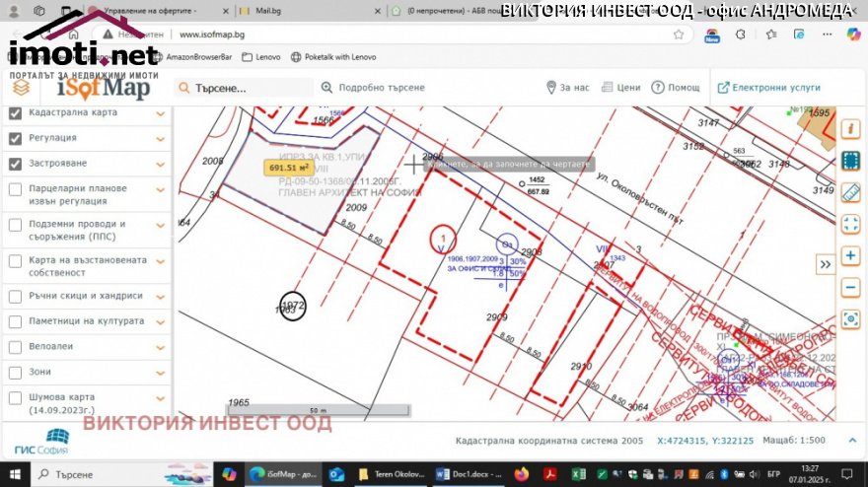Viewport: 868px width, 487px height.
Task: Expand side panel with double-arrow button
Action: coord(825,264)
